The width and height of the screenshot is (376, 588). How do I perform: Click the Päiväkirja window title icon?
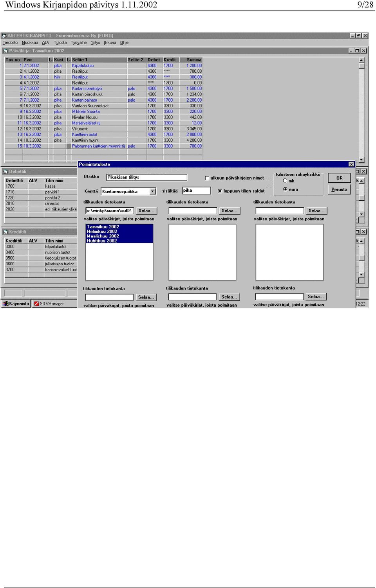click(5, 51)
